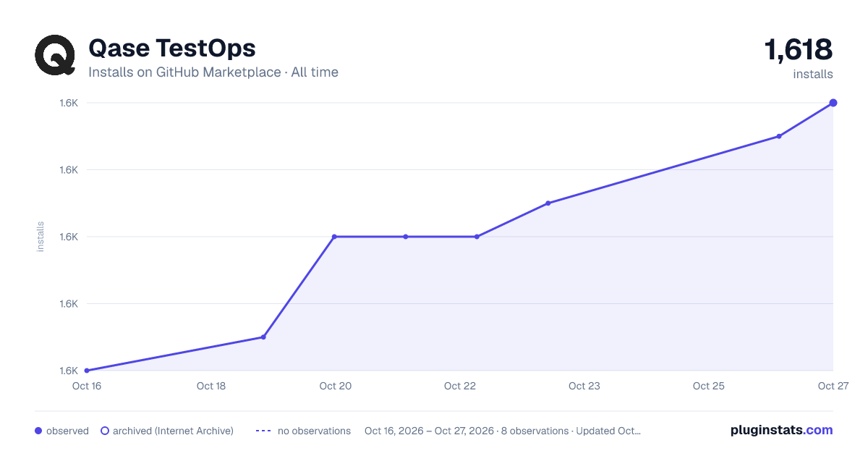Click the vertical 'installs' y-axis title
The image size is (868, 456).
click(x=41, y=237)
